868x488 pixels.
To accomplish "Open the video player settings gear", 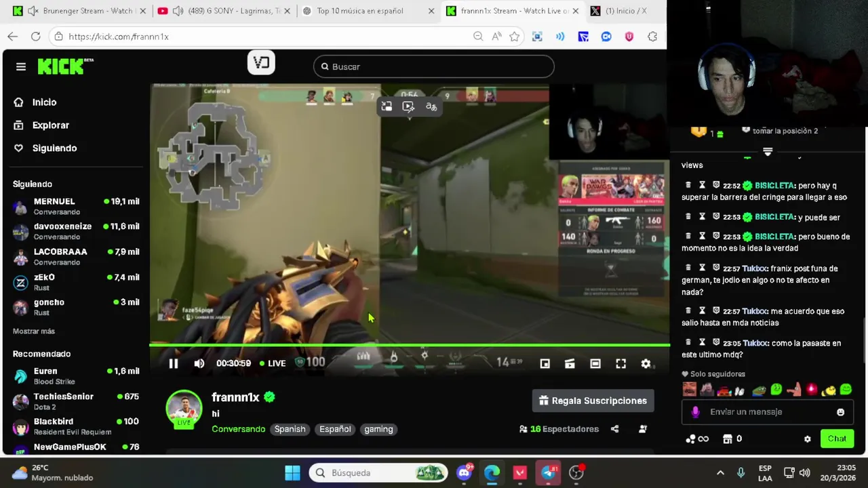I will point(646,364).
